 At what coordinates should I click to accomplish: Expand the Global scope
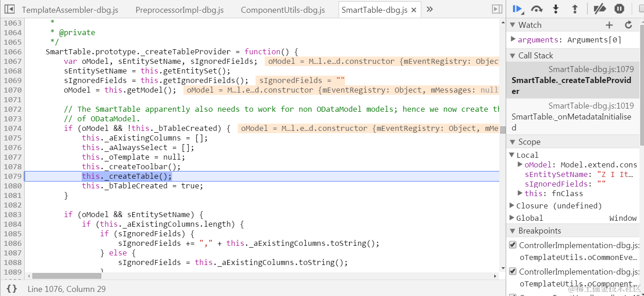coord(512,218)
